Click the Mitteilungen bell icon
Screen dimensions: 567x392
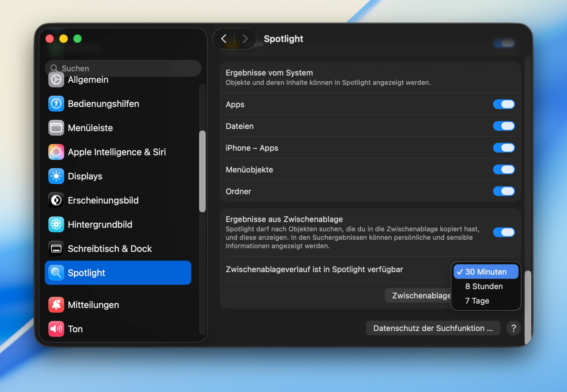[56, 305]
